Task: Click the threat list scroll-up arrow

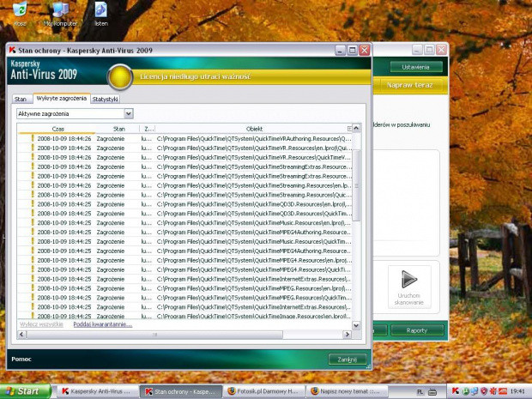Action: 356,128
